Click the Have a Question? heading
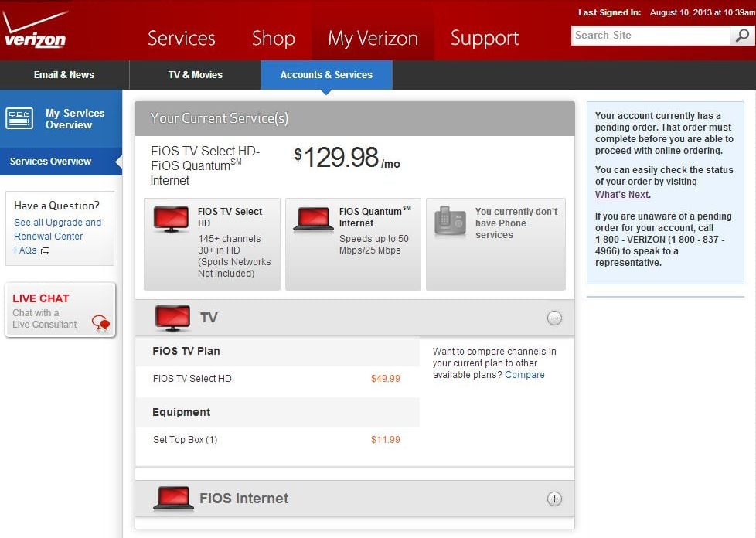Image resolution: width=756 pixels, height=538 pixels. [57, 206]
